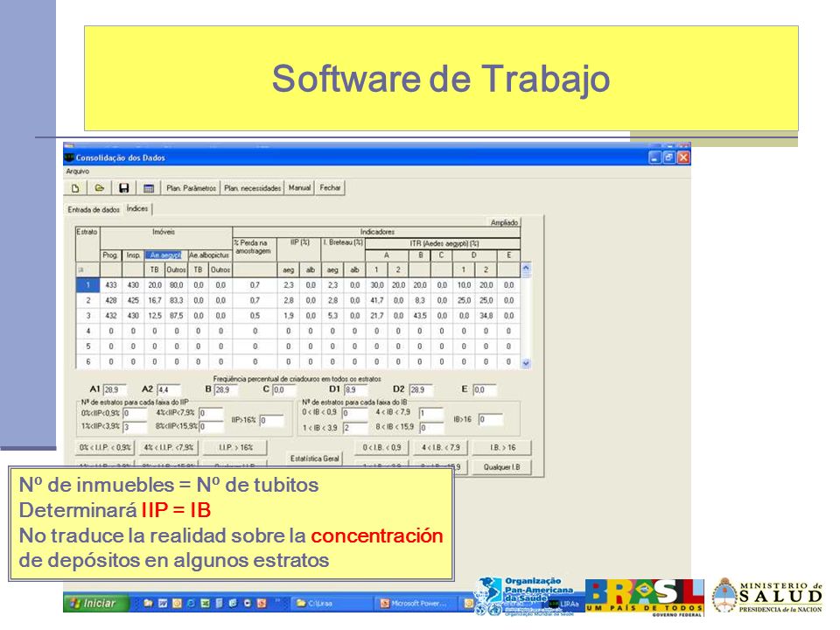Click the table/calculator toolbar icon
840x630 pixels.
[x=149, y=188]
